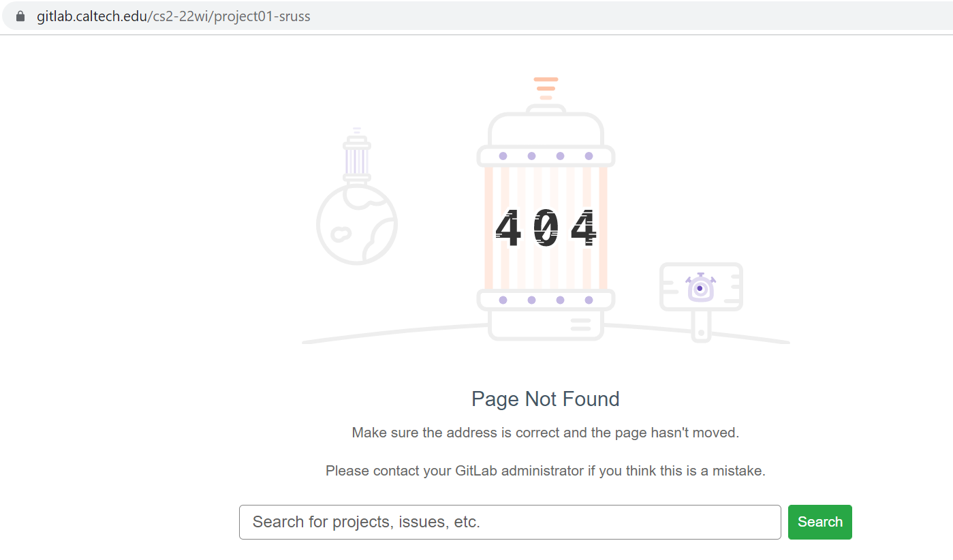Click a purple dot on the capsule's upper band
The width and height of the screenshot is (953, 560).
pos(503,156)
